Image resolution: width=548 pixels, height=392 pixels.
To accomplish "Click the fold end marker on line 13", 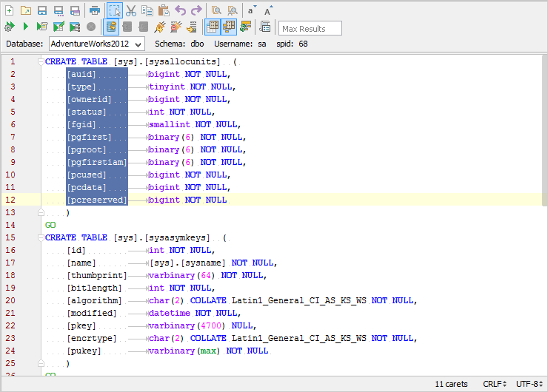I will click(41, 212).
